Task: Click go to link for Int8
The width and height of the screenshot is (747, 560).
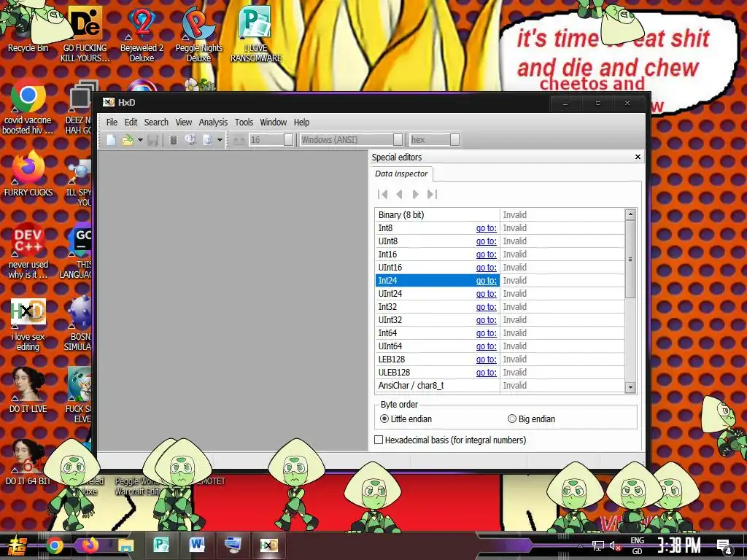Action: [486, 228]
